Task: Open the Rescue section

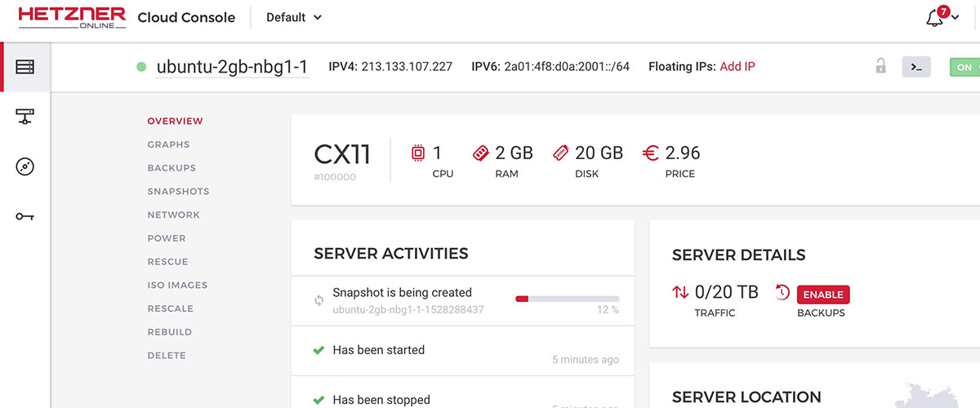Action: pos(167,262)
